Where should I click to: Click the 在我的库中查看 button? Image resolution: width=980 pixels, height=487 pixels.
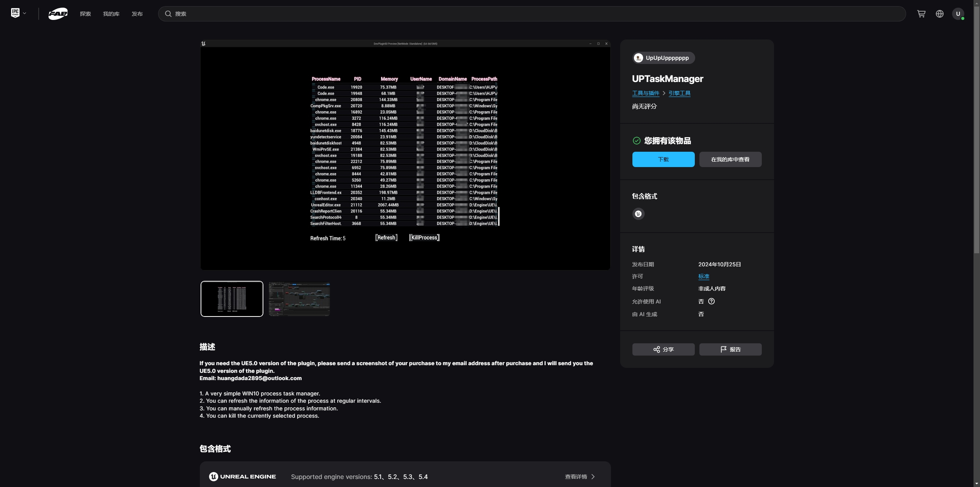point(730,159)
